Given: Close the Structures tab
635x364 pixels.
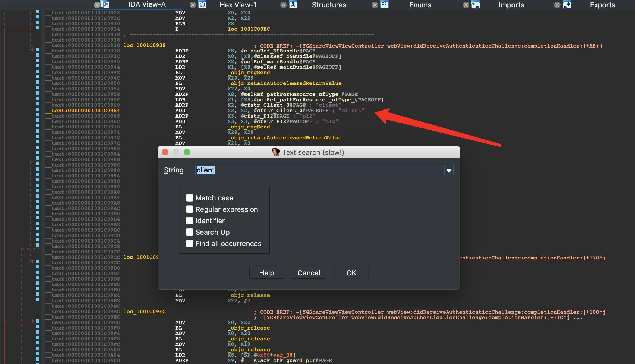Looking at the screenshot, I should point(284,5).
